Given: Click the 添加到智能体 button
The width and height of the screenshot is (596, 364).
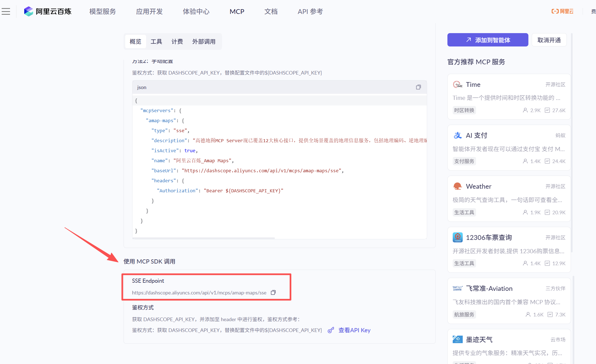Looking at the screenshot, I should pos(487,40).
